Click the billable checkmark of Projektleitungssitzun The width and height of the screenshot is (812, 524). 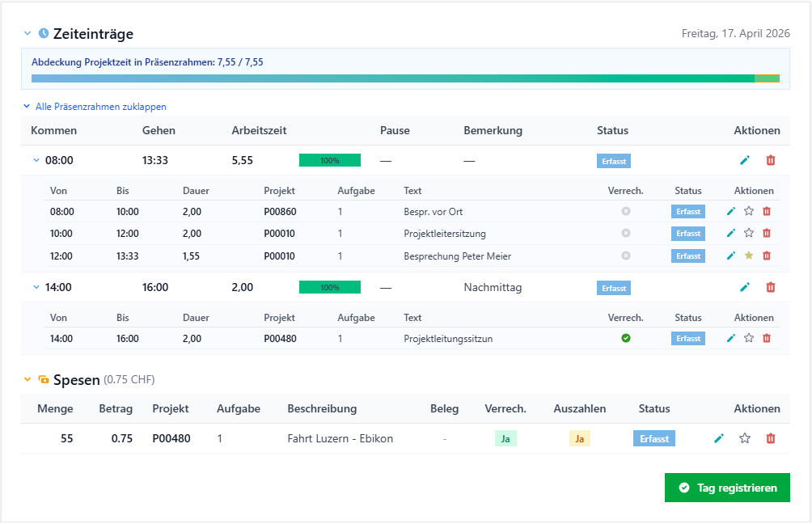(x=625, y=338)
